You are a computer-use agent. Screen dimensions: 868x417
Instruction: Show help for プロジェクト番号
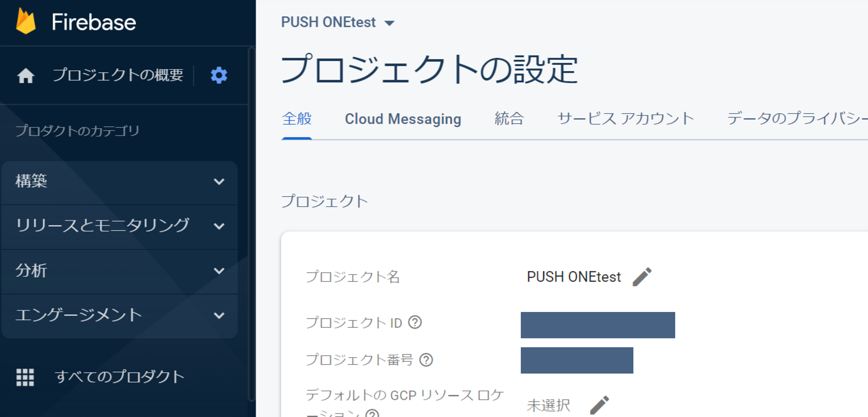pyautogui.click(x=426, y=360)
